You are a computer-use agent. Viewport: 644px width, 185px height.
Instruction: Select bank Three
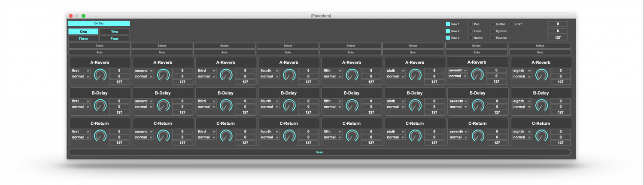coord(83,39)
